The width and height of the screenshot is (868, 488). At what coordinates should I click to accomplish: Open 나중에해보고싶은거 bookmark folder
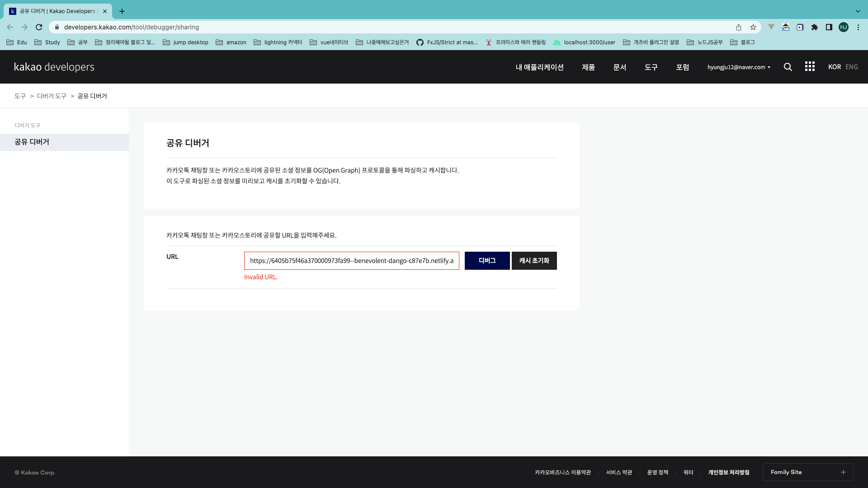382,42
